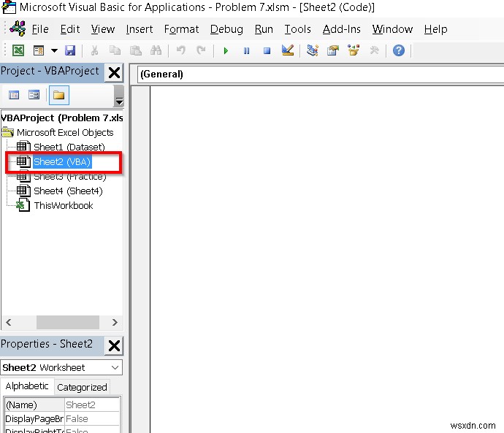The width and height of the screenshot is (504, 433).
Task: Select Sheet4 (Sheet4) in project tree
Action: point(68,191)
